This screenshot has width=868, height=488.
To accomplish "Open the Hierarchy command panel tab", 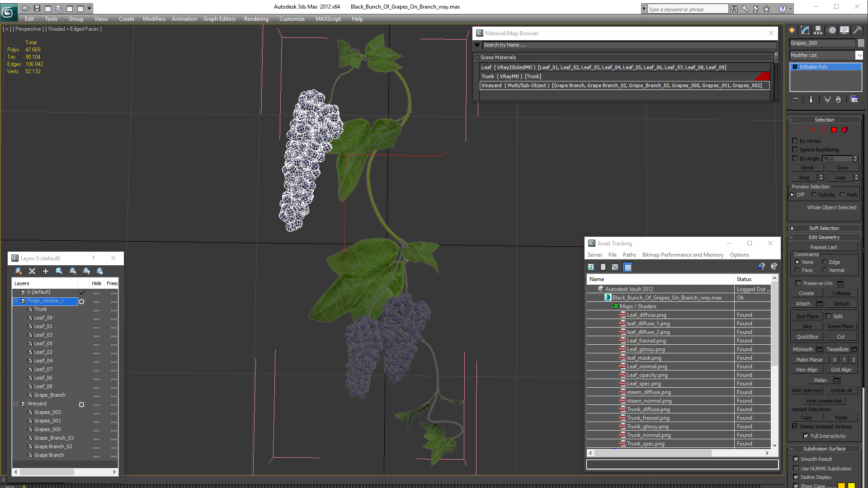I will coord(818,30).
